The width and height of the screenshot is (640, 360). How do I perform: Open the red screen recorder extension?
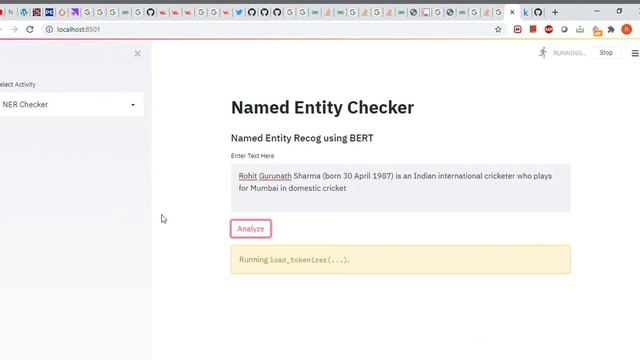[x=518, y=29]
